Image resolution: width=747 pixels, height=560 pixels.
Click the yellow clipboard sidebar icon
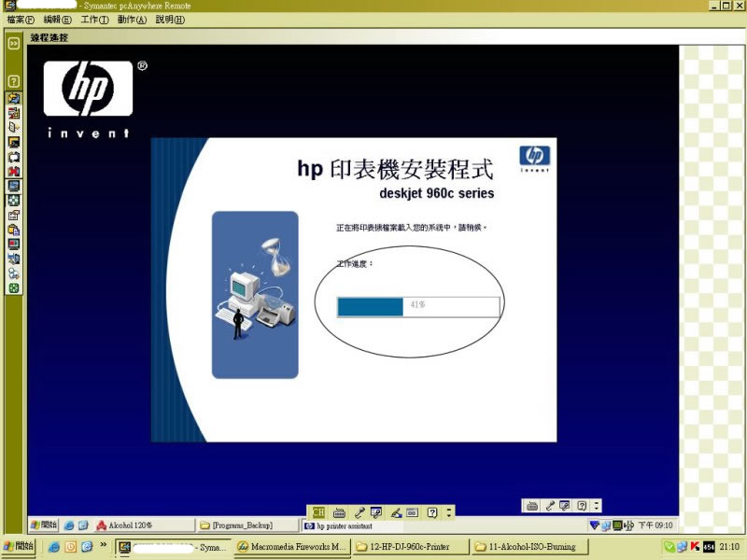pyautogui.click(x=14, y=230)
